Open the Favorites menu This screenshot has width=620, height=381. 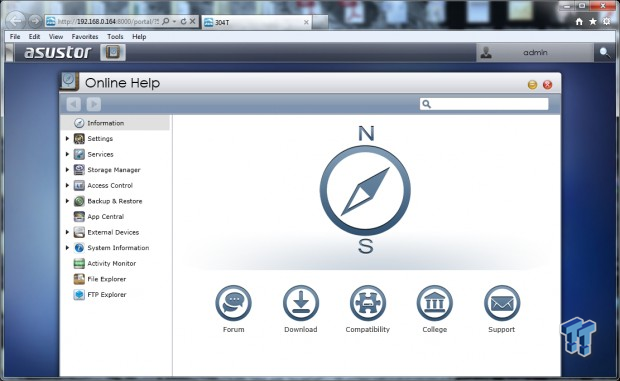(x=85, y=36)
